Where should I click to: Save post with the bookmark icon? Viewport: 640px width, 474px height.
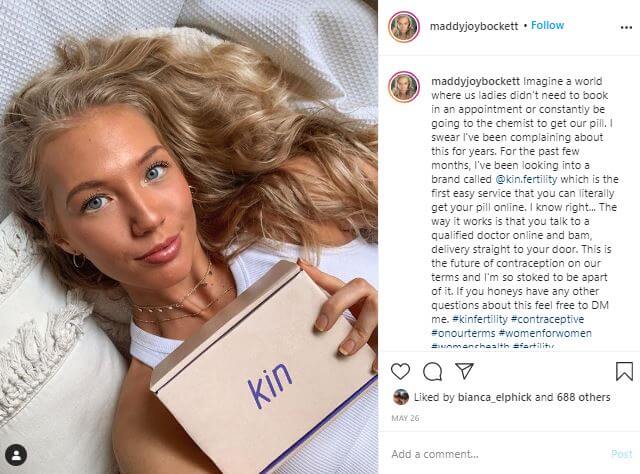tap(624, 371)
